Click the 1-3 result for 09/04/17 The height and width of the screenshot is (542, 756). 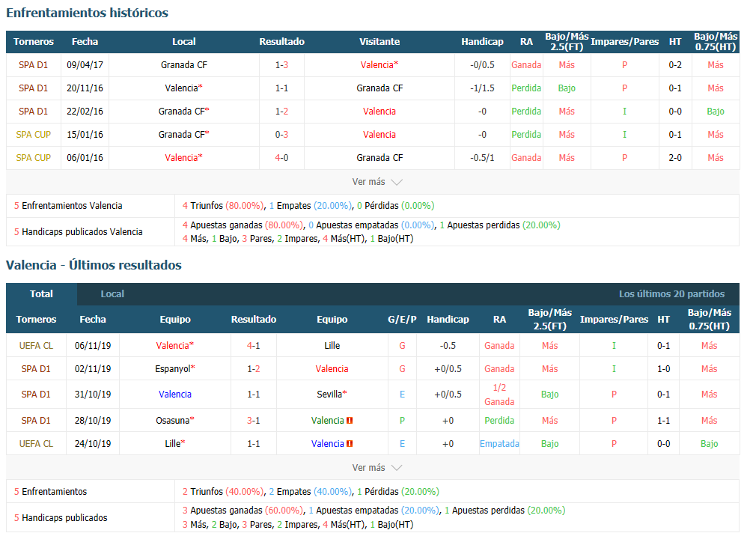coord(281,65)
